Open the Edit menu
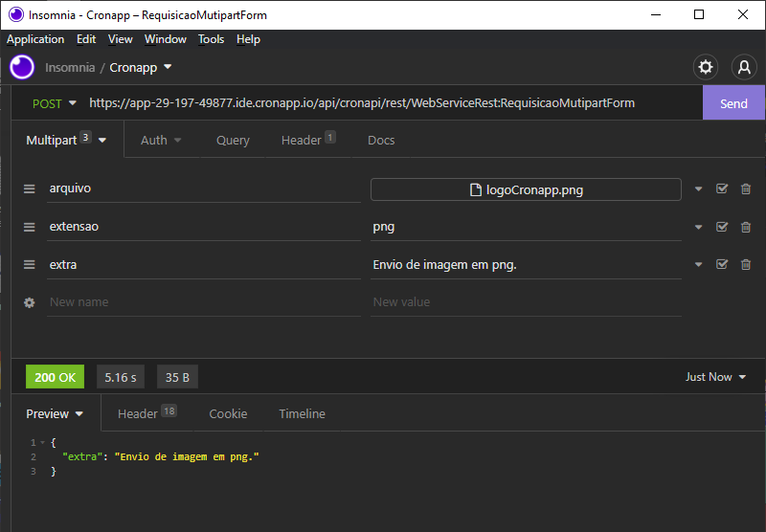The image size is (766, 532). (86, 39)
